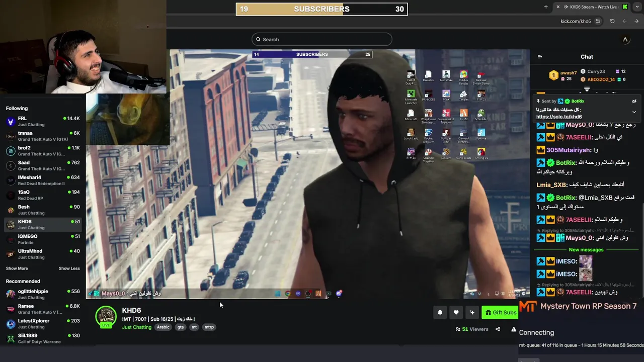Image resolution: width=644 pixels, height=362 pixels.
Task: Hide the pinned BotRix message
Action: coord(634,101)
